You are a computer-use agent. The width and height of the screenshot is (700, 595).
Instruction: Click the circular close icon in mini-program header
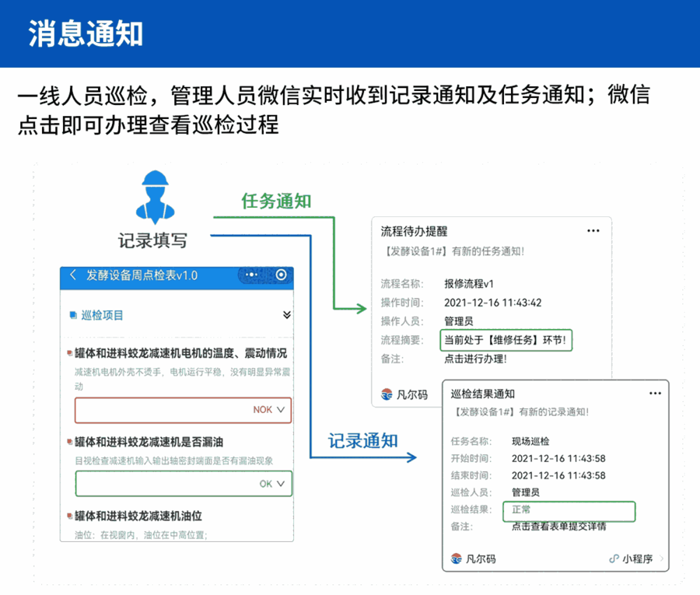pos(281,275)
